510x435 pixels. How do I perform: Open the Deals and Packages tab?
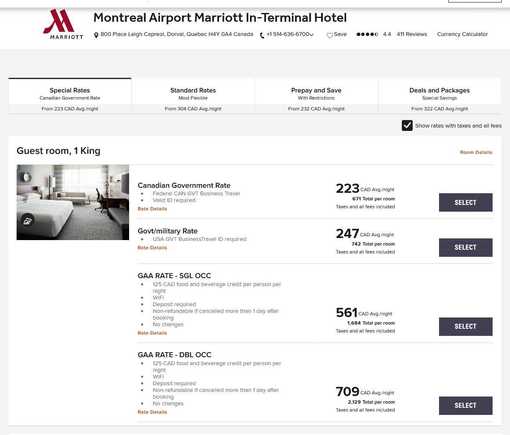(439, 96)
